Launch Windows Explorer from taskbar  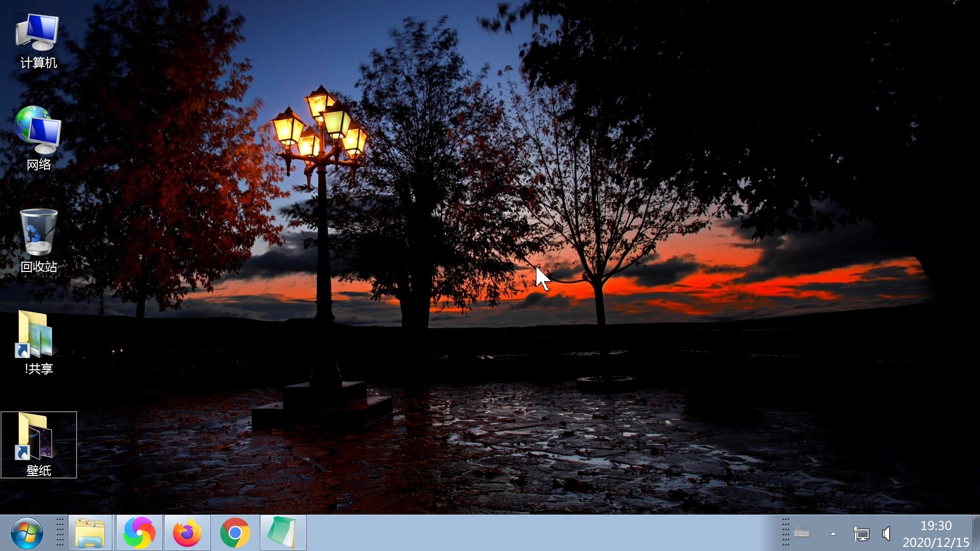[x=90, y=533]
